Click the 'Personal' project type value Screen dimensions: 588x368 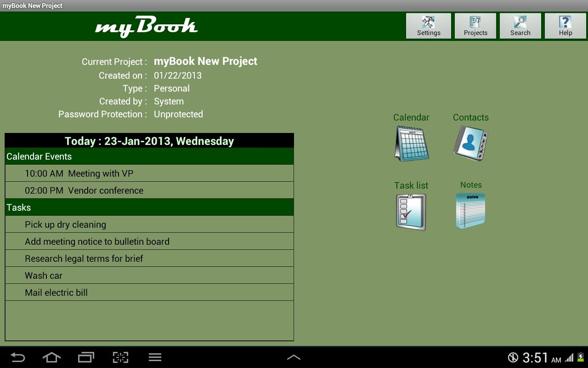pyautogui.click(x=172, y=88)
